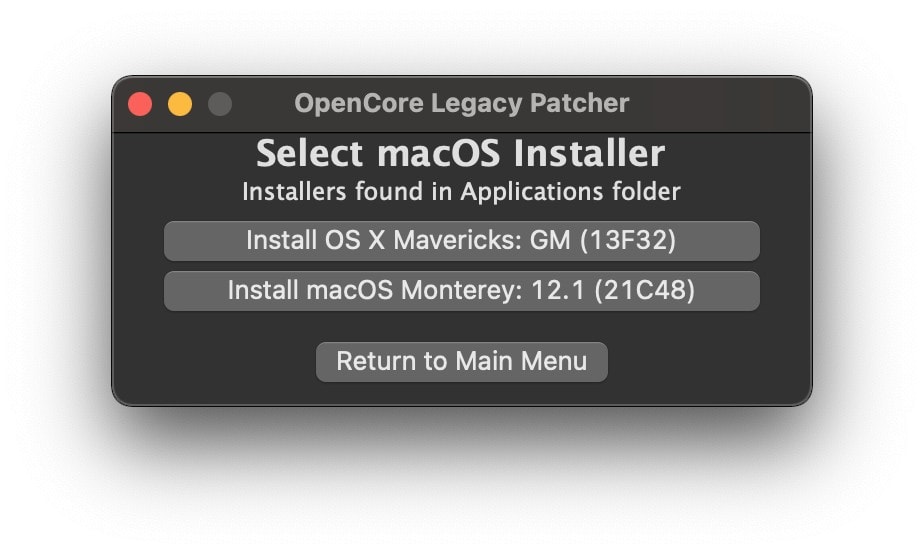Focus the window by clicking its title

pyautogui.click(x=461, y=103)
